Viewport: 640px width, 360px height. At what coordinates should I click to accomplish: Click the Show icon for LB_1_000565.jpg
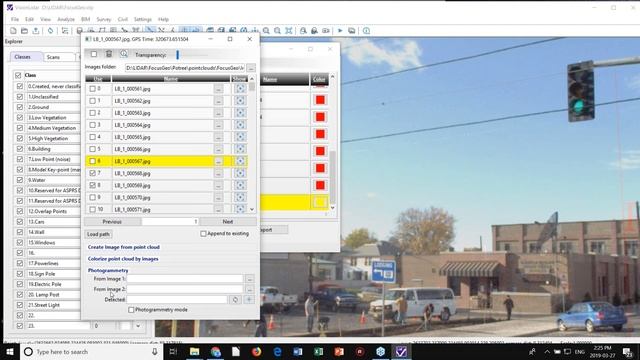[240, 137]
